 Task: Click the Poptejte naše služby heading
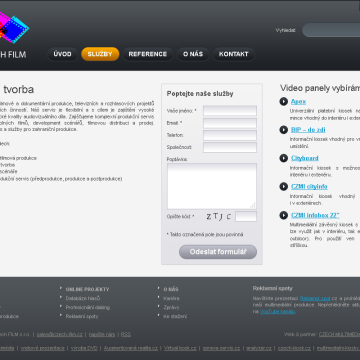200,94
